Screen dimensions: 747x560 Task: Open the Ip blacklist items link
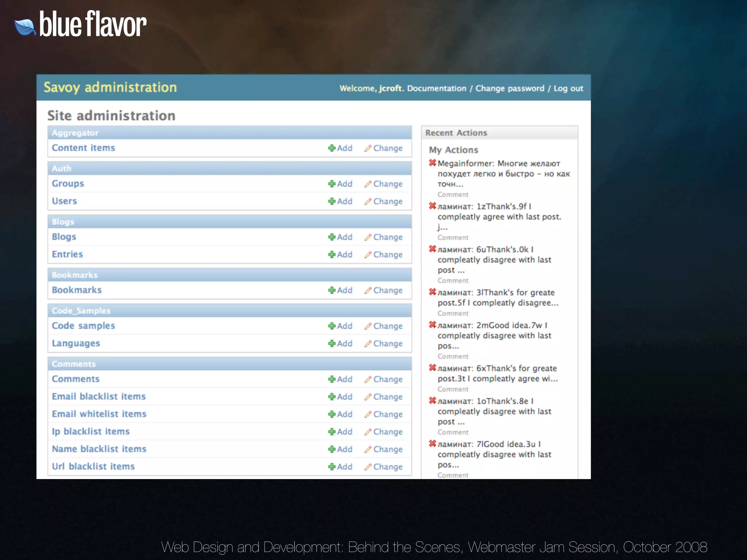90,431
